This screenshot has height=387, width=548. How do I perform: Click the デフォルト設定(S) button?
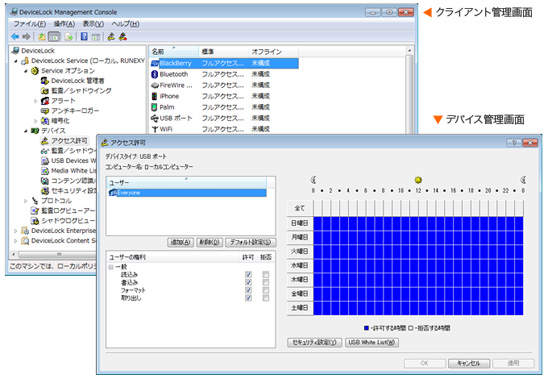(x=251, y=242)
